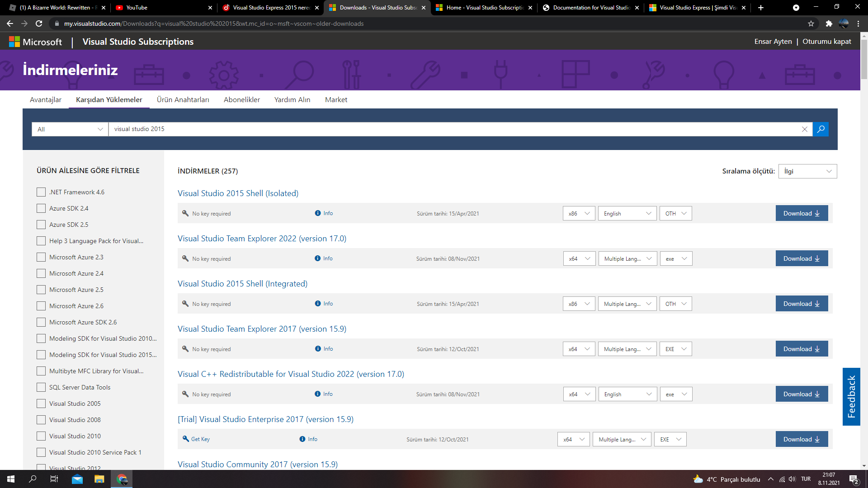This screenshot has height=488, width=868.
Task: Open a new browser tab with the plus icon
Action: click(761, 8)
